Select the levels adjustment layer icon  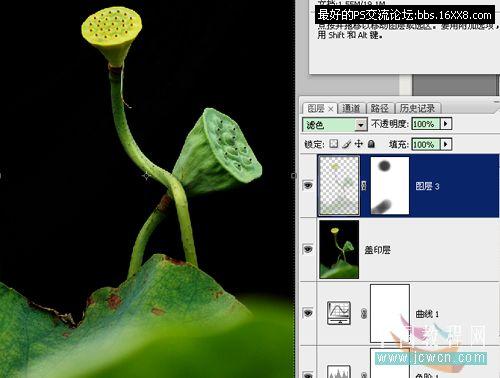pos(339,372)
